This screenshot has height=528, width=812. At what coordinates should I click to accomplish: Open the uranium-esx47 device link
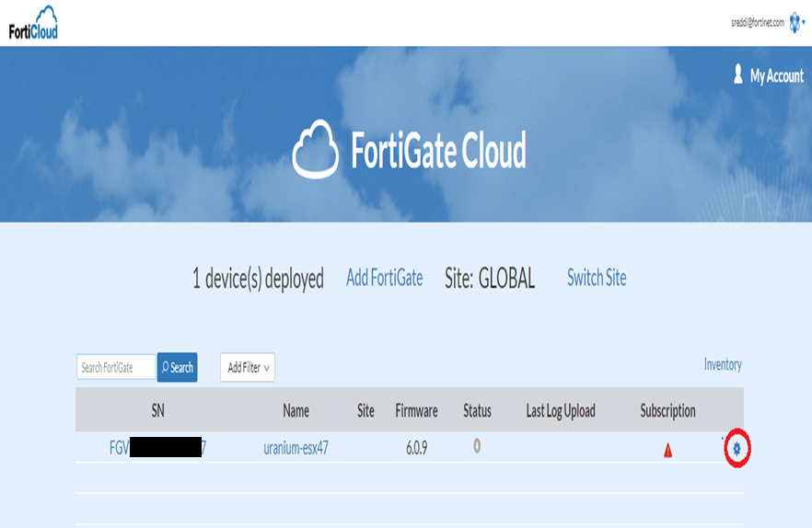(296, 448)
